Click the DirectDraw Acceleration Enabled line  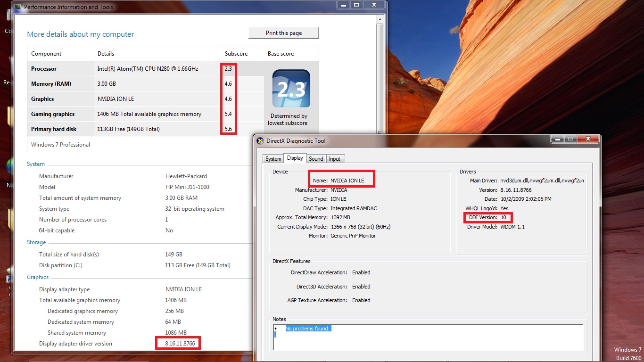coord(330,272)
